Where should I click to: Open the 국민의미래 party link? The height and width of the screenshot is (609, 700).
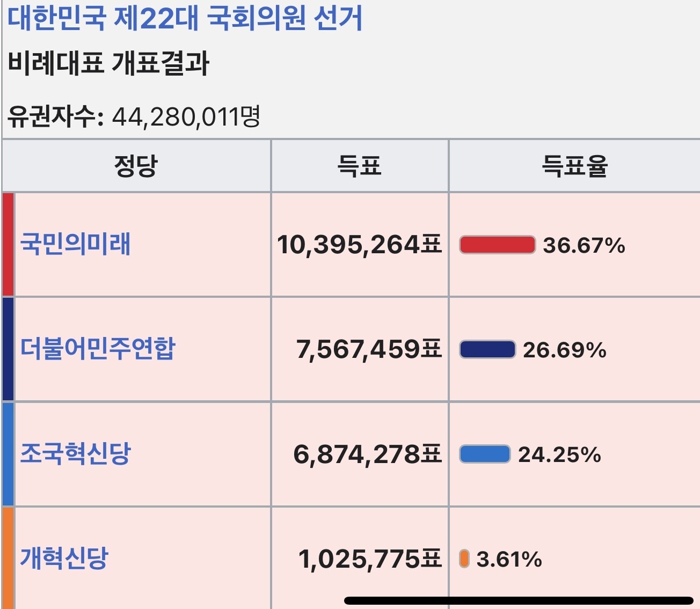[x=75, y=244]
